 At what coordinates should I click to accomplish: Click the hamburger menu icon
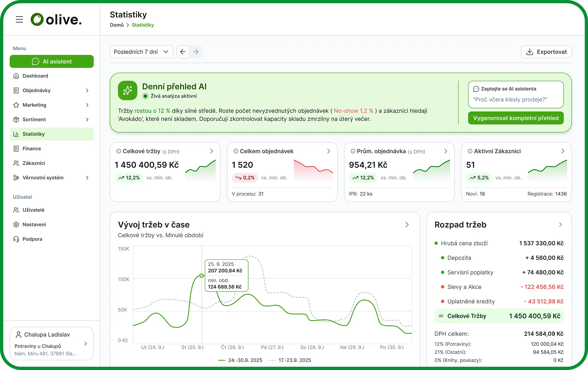click(19, 19)
